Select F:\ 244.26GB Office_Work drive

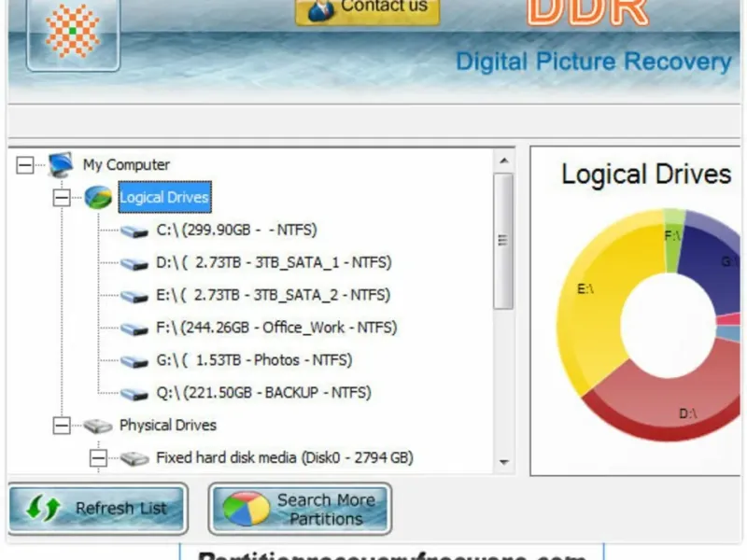[x=276, y=328]
